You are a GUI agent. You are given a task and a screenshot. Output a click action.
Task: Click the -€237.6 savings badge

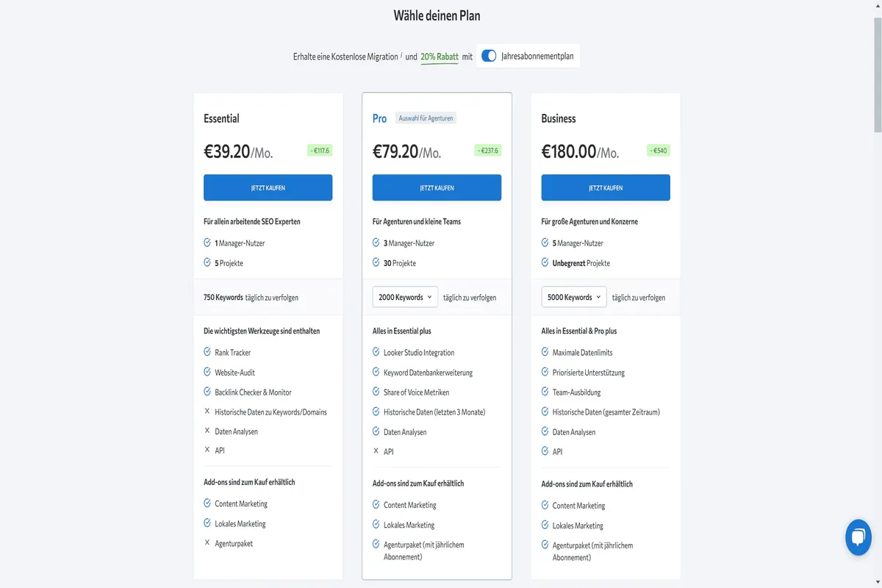tap(487, 151)
